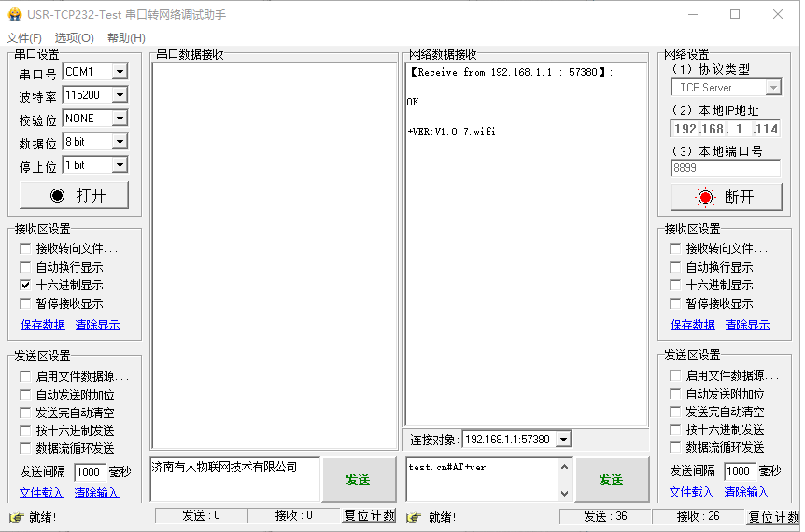Enable serial 按十六进制发送 checkbox

[25, 430]
